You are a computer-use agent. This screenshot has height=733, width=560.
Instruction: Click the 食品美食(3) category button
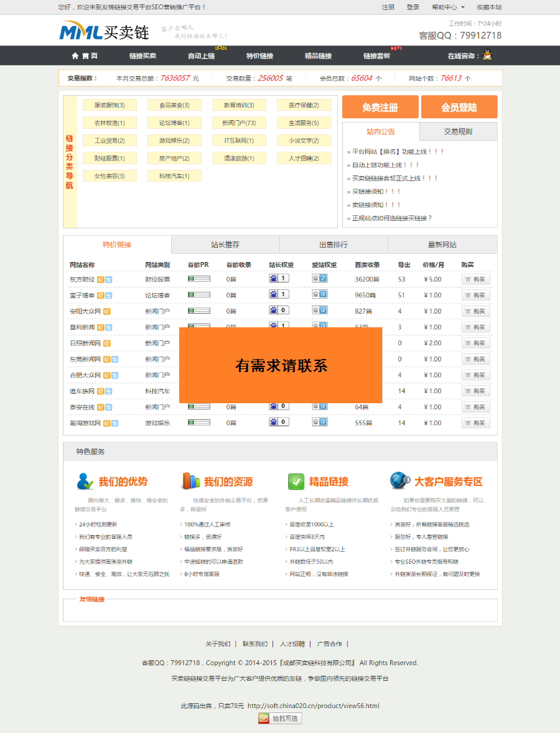click(x=174, y=105)
